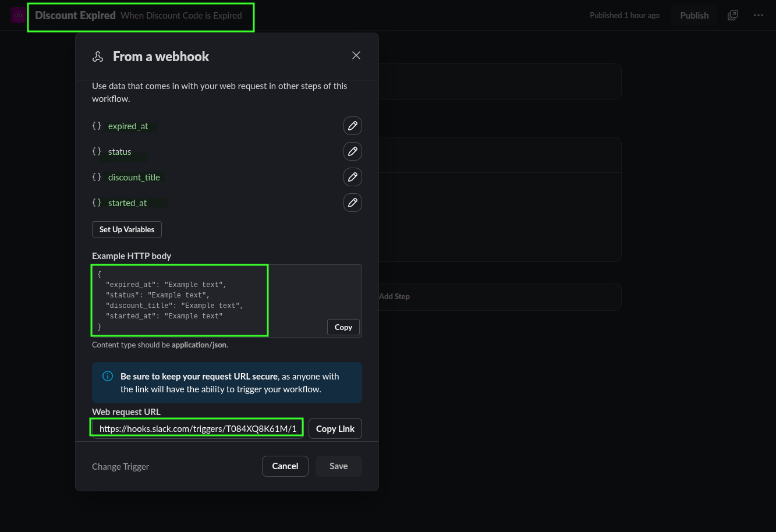The height and width of the screenshot is (532, 776).
Task: Open the pop-out window icon beside Publish
Action: point(733,15)
